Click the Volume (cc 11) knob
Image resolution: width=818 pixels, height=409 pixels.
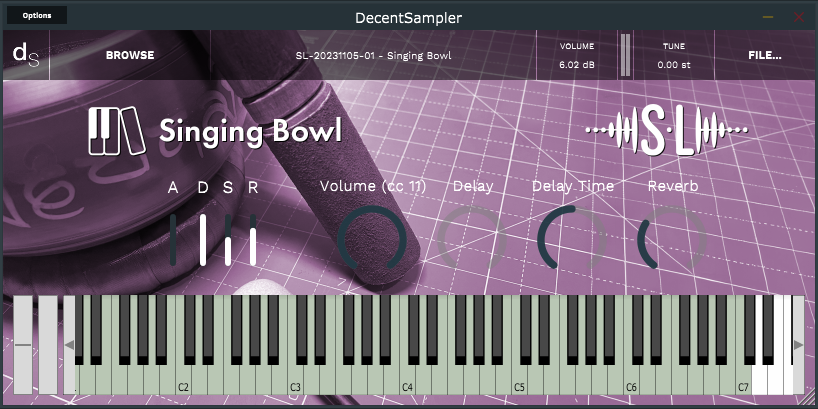(x=372, y=239)
